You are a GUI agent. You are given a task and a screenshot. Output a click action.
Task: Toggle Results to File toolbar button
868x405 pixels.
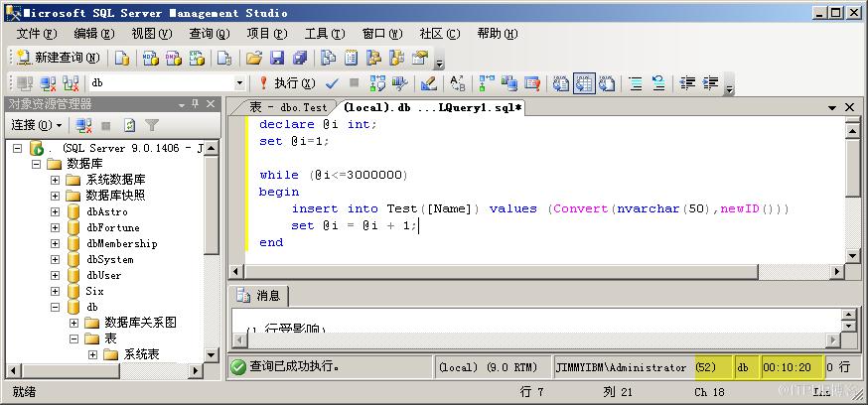point(606,83)
